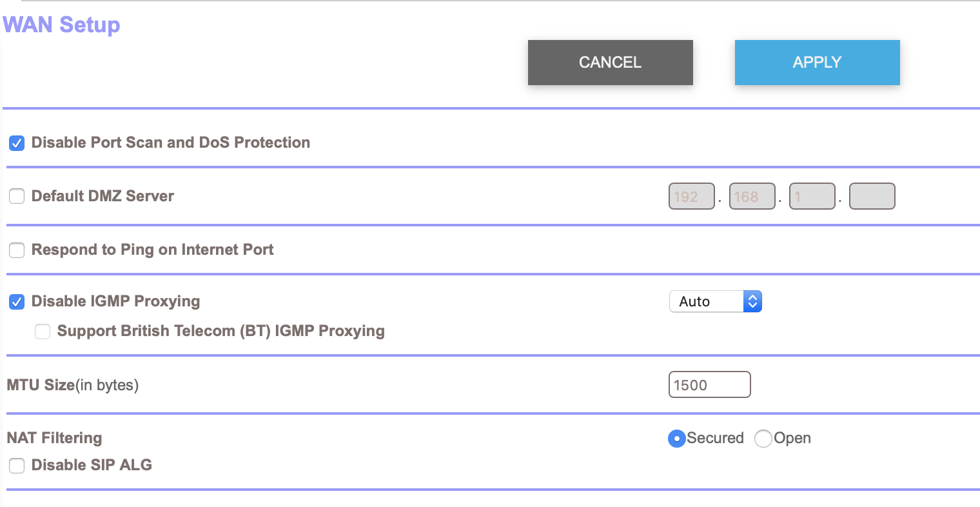The height and width of the screenshot is (507, 980).
Task: Check Respond to Ping on Internet Port
Action: click(x=16, y=250)
